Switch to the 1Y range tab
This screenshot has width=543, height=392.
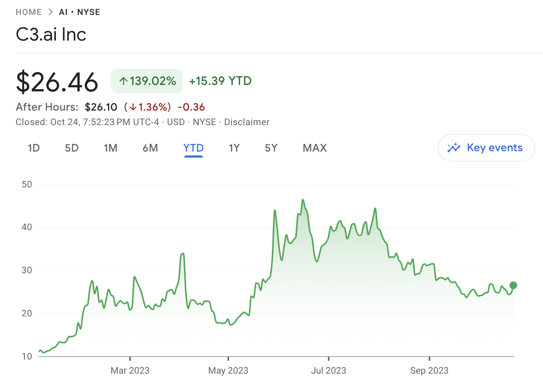pos(234,148)
